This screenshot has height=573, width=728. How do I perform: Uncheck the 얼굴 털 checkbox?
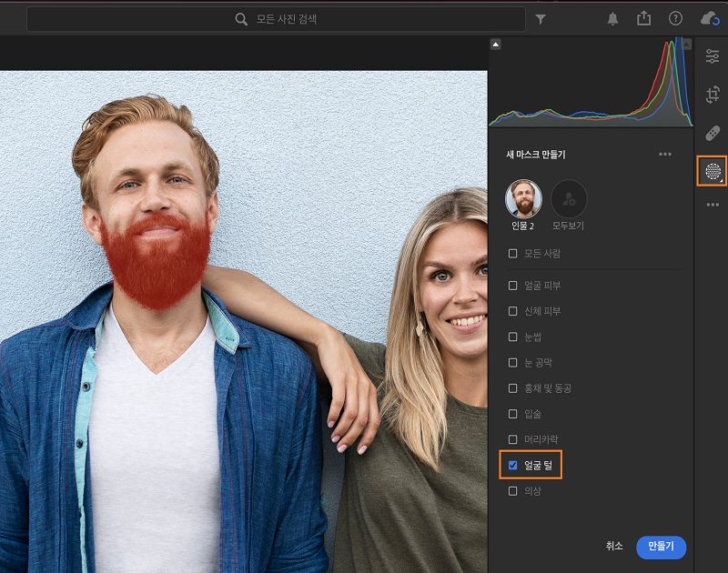click(512, 465)
